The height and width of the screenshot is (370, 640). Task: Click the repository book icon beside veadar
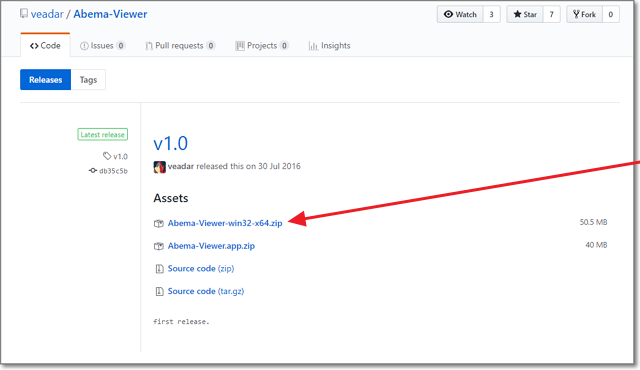[24, 14]
